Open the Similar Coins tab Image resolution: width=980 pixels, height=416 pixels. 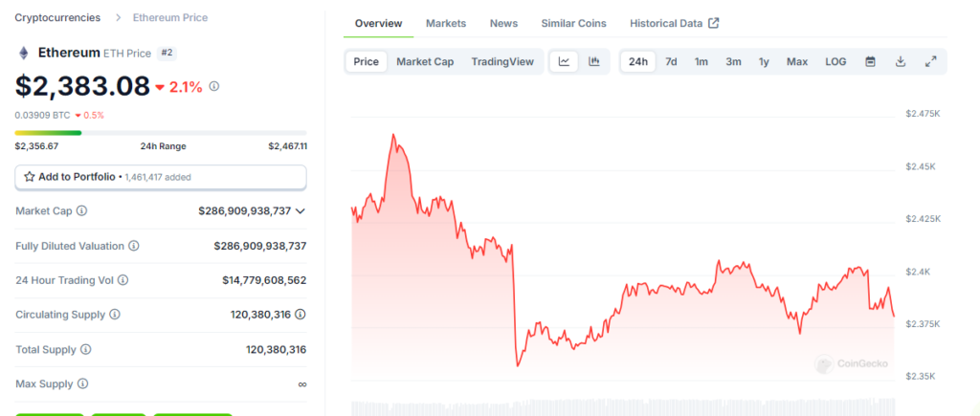pyautogui.click(x=574, y=24)
